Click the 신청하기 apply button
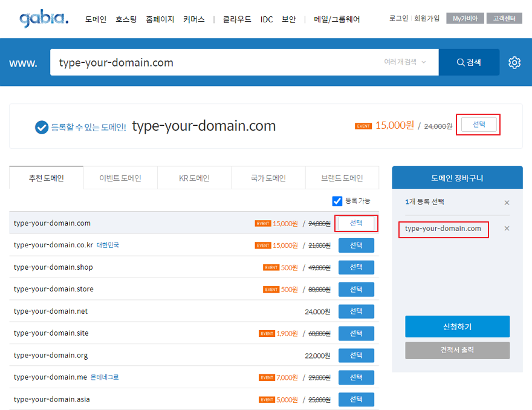 coord(457,327)
